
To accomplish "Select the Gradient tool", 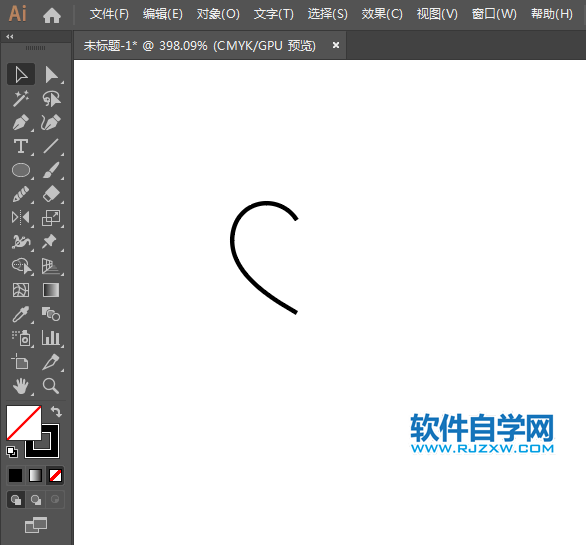I will tap(51, 290).
